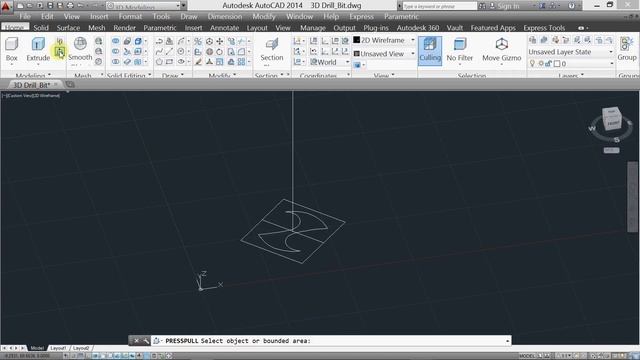Image resolution: width=640 pixels, height=360 pixels.
Task: Click the New drawing quick access icon
Action: pos(20,6)
